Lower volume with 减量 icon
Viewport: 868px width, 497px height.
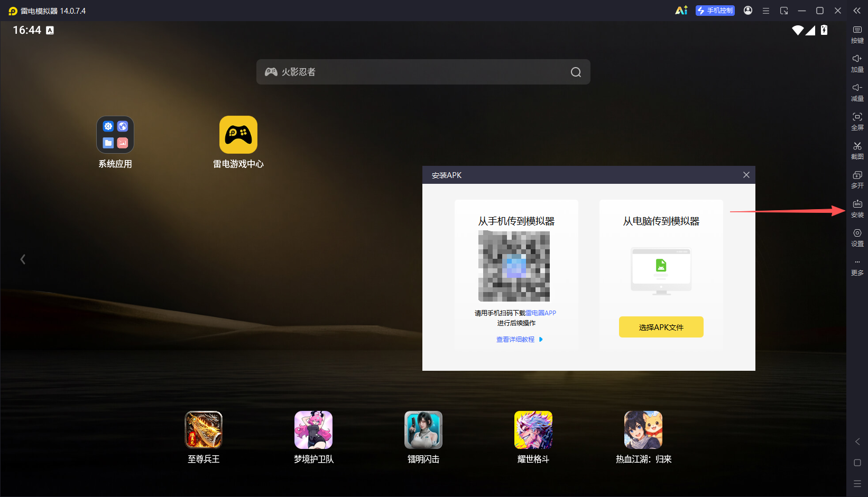tap(857, 92)
